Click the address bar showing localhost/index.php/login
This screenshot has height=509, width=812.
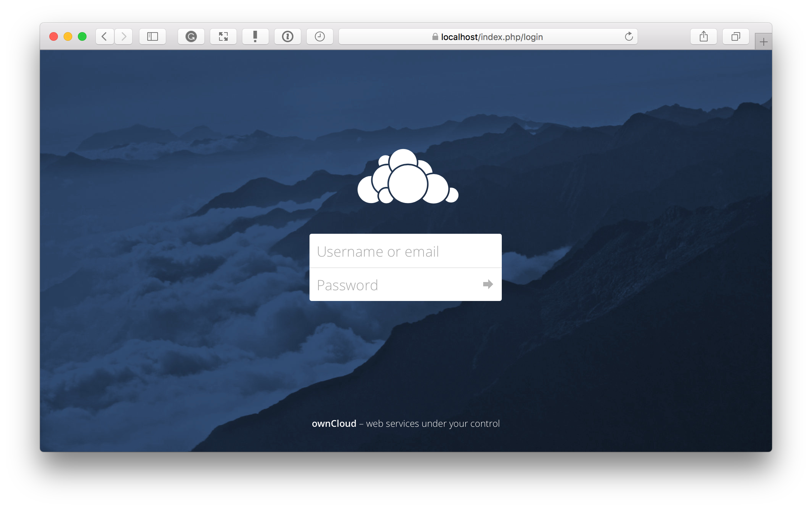[488, 36]
